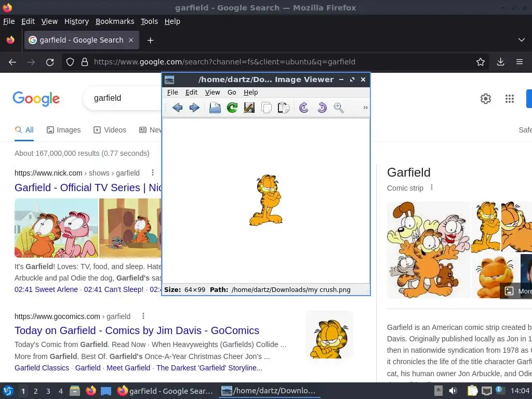This screenshot has width=532, height=399.
Task: Go to next image in Image Viewer
Action: click(x=194, y=108)
